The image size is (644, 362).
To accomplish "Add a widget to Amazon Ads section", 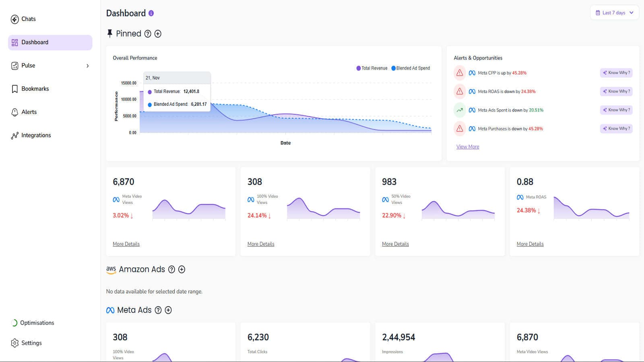I will click(182, 269).
